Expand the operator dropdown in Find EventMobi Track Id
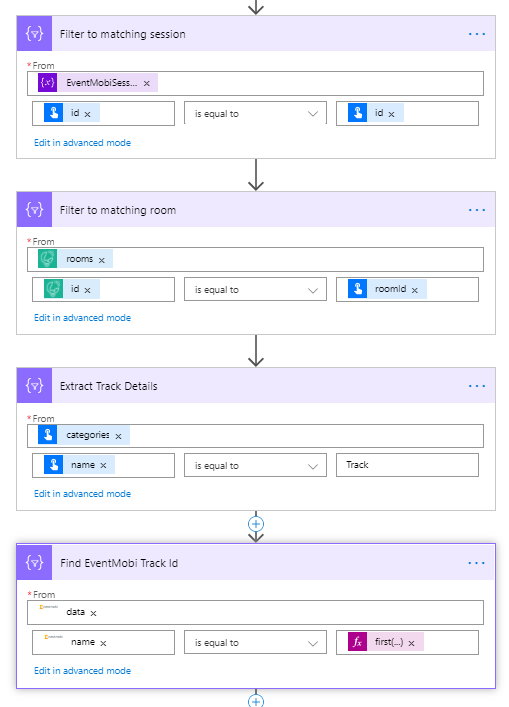Viewport: 509px width, 707px height. click(x=255, y=643)
